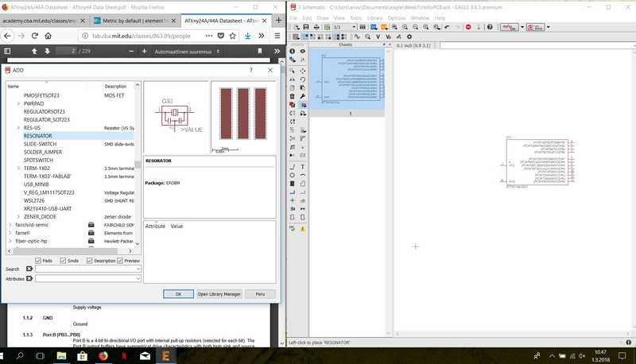Viewport: 636px width, 364px height.
Task: Select the sheet 1 thumbnail in Sheets panel
Action: pos(347,79)
